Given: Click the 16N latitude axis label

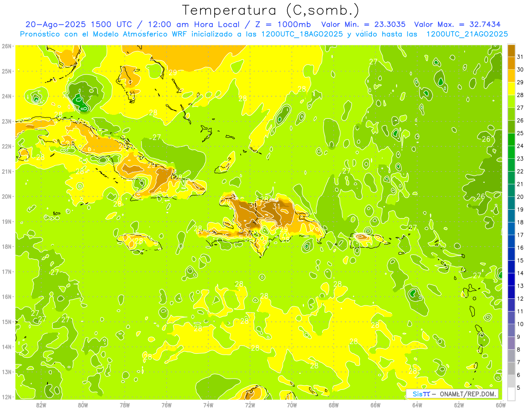Looking at the screenshot, I should coord(6,297).
